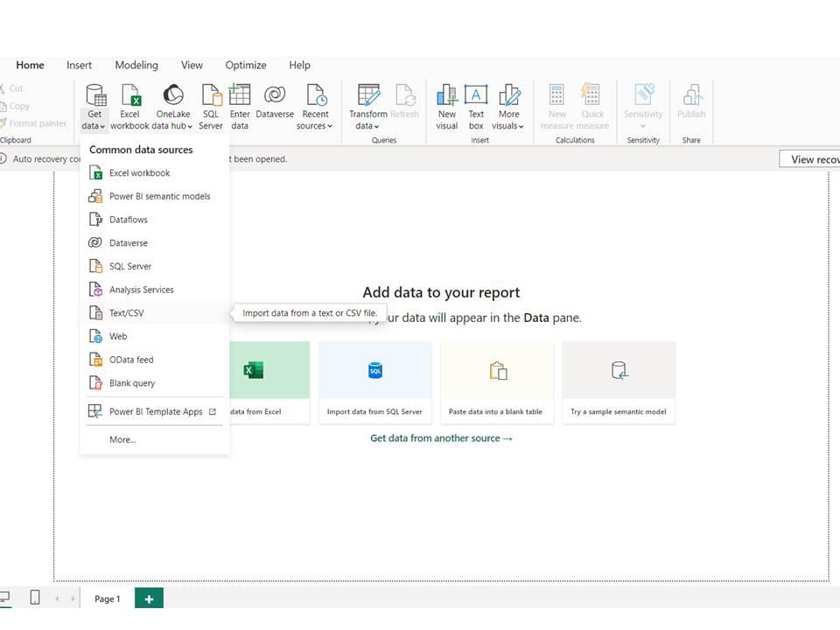Click the previous page arrow
Viewport: 840px width, 630px height.
pyautogui.click(x=57, y=598)
